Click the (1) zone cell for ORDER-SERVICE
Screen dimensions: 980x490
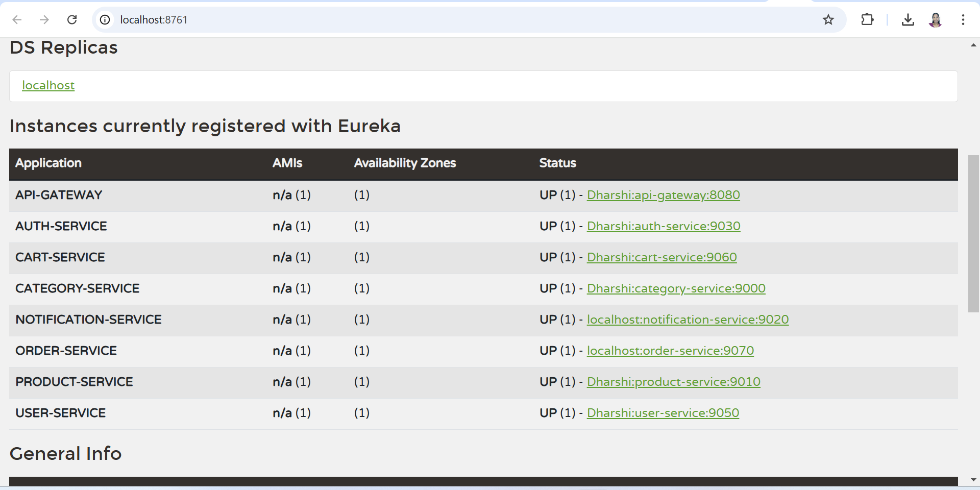tap(362, 351)
